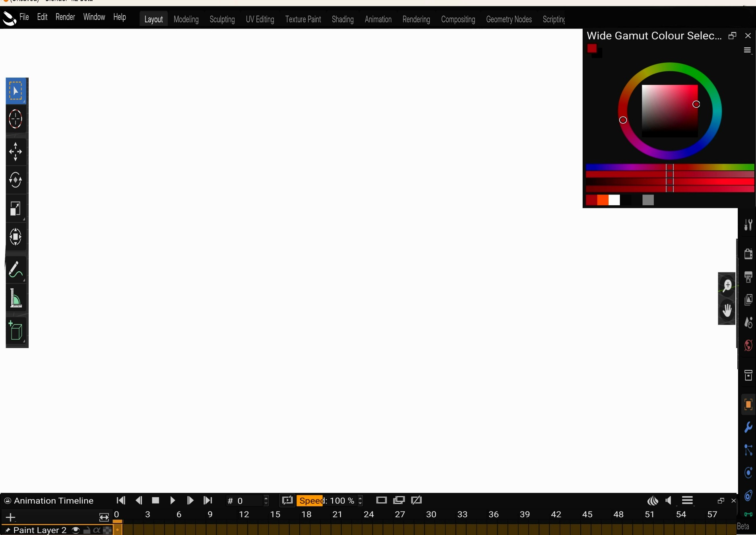
Task: Open the Render properties tab
Action: click(x=748, y=253)
